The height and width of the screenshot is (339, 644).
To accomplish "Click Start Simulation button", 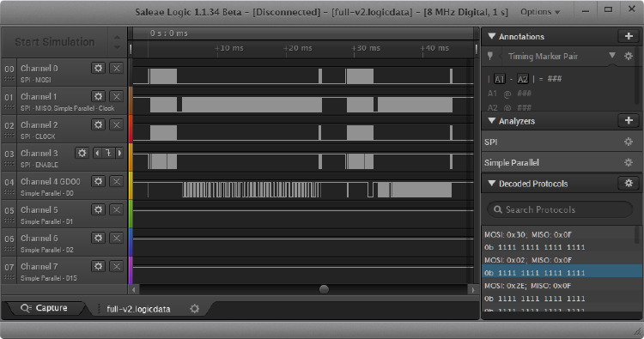I will pos(55,42).
